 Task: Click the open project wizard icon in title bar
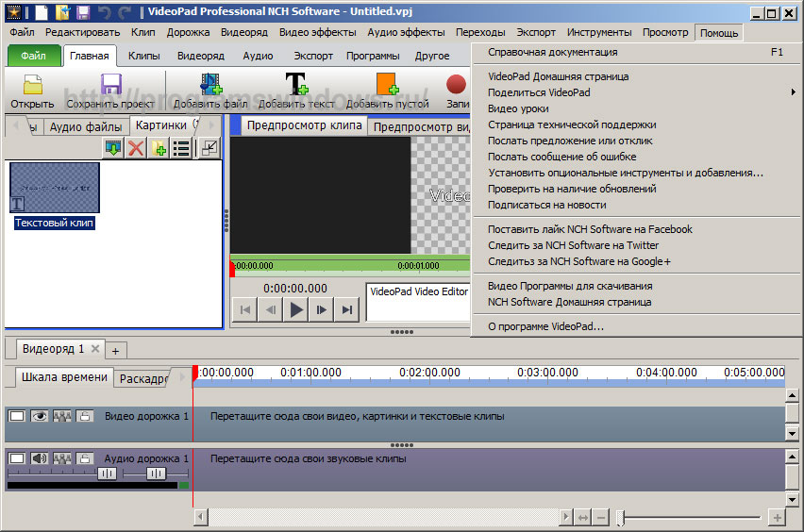[x=62, y=11]
